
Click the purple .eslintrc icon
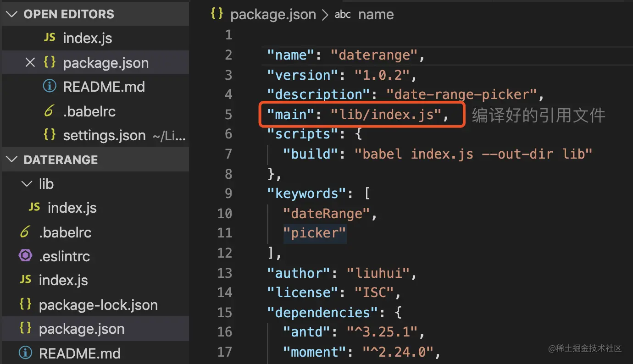click(25, 256)
